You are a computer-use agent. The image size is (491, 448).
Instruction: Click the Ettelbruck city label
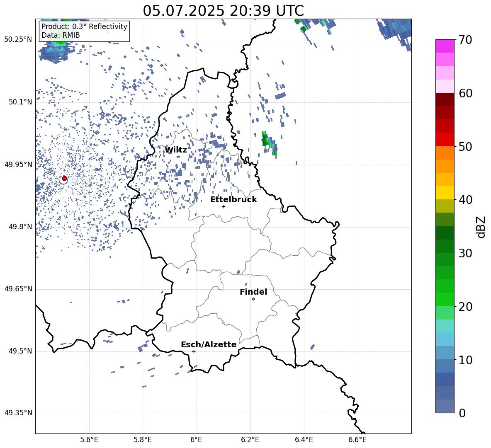[x=233, y=200]
